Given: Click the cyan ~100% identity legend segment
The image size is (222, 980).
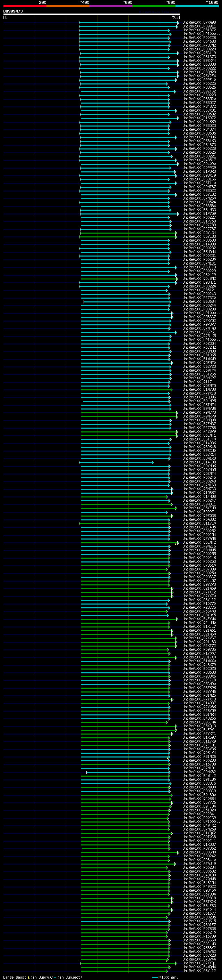Looking at the screenshot, I should click(197, 6).
